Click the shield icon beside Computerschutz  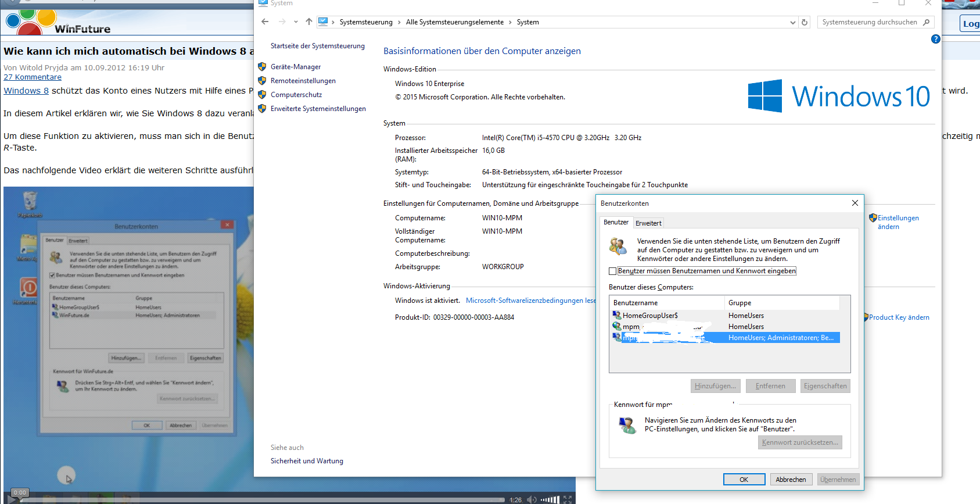pyautogui.click(x=262, y=95)
